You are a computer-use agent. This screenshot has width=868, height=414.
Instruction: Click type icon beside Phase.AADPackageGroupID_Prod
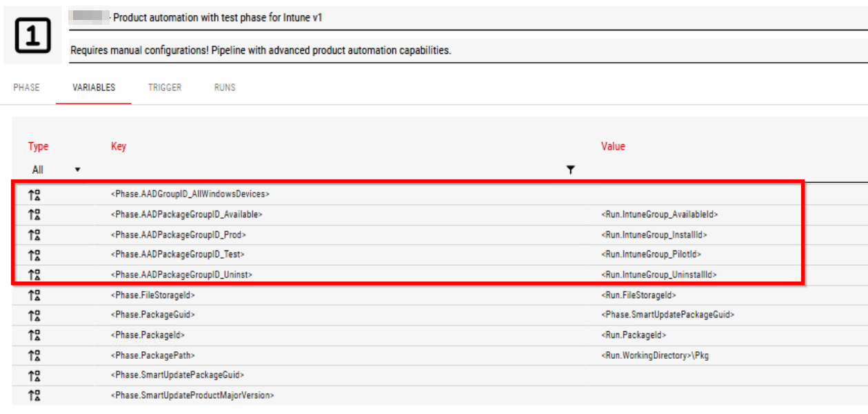pos(34,235)
